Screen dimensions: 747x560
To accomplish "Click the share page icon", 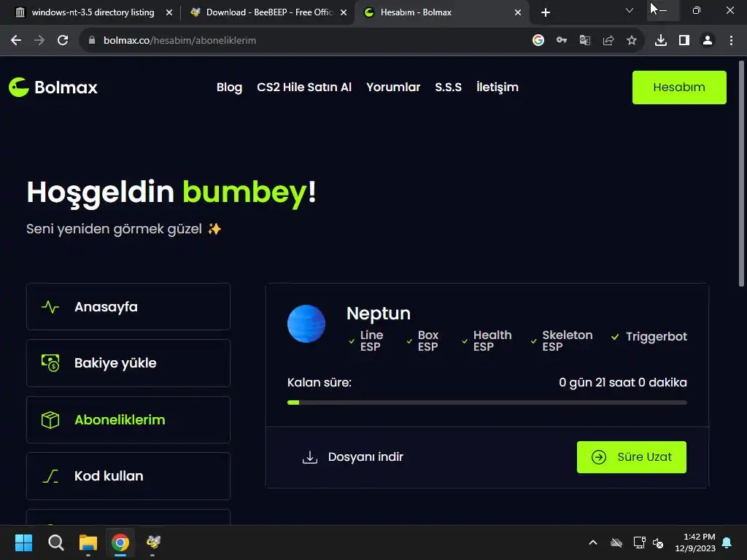I will click(x=608, y=41).
